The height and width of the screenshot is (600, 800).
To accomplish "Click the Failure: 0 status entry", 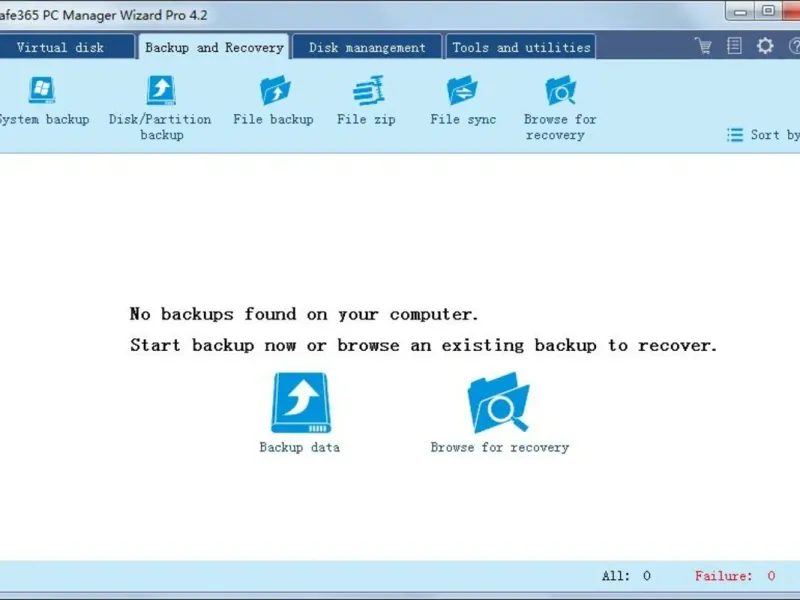I will (x=735, y=576).
